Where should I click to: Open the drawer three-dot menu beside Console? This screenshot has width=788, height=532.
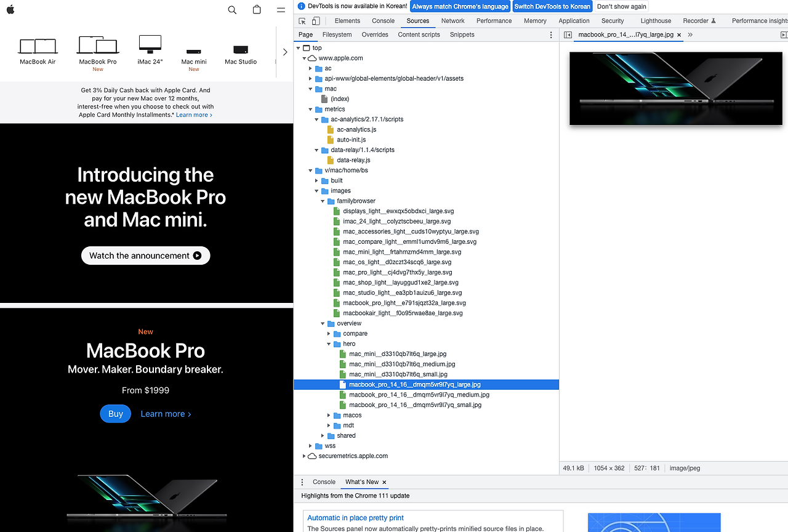coord(302,482)
